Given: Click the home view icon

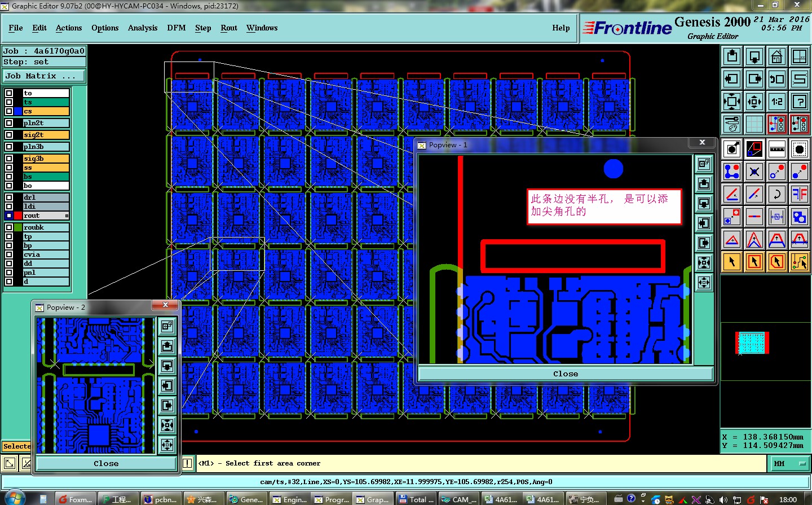Looking at the screenshot, I should [x=777, y=56].
